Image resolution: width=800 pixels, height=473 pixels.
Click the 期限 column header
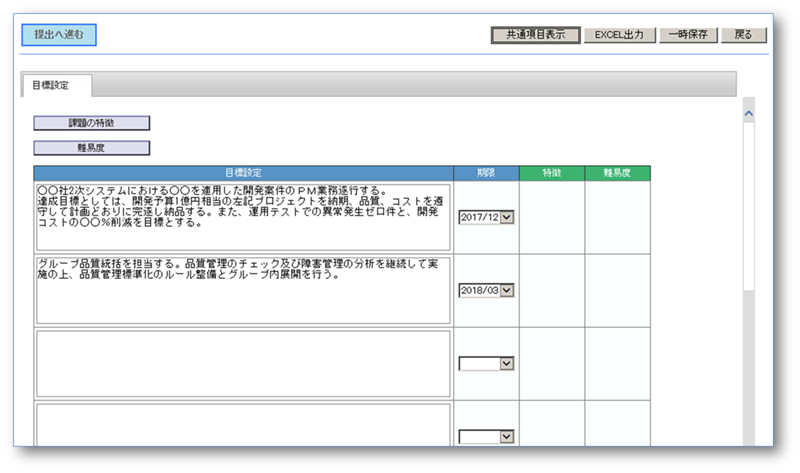[486, 173]
